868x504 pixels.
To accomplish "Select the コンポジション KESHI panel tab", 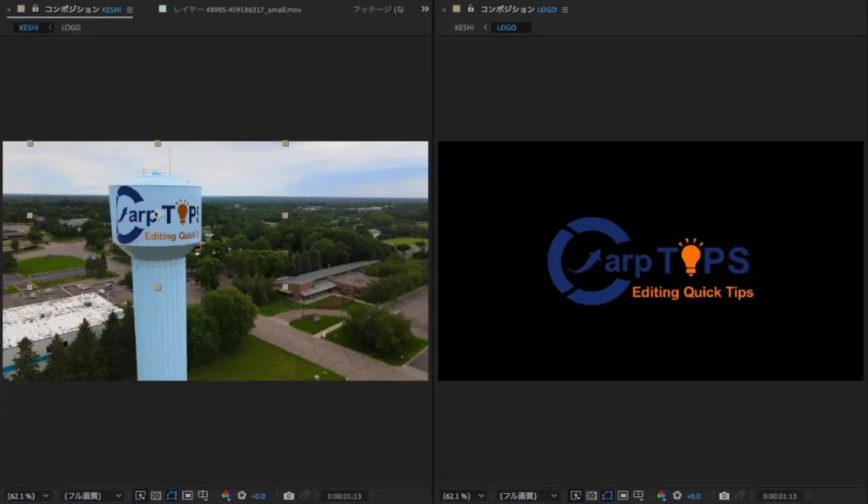I will coord(82,9).
